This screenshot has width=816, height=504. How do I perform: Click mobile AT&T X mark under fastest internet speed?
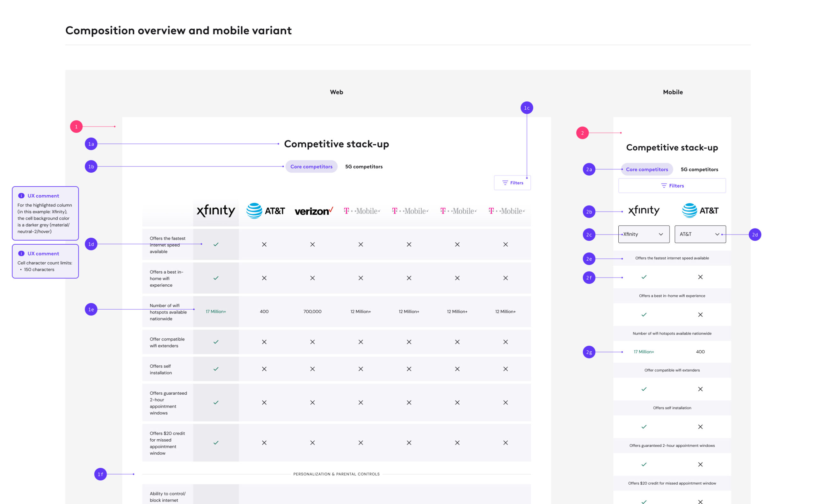point(700,277)
